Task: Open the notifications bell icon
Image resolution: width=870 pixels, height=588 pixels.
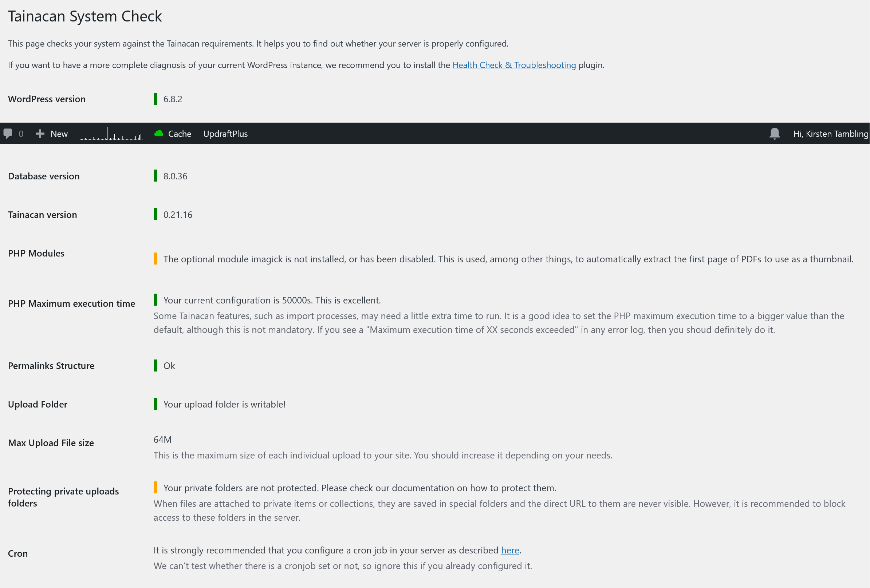Action: (775, 134)
